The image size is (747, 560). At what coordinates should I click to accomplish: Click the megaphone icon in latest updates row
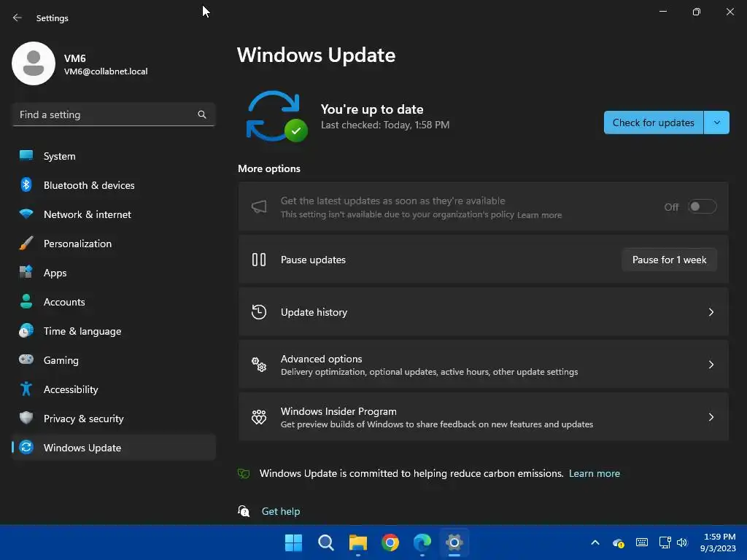tap(259, 206)
